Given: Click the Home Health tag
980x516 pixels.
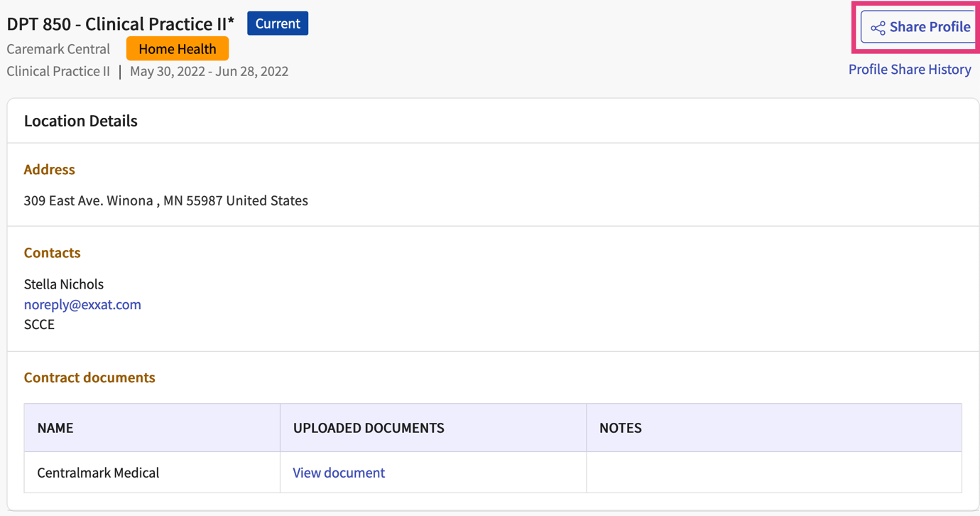Looking at the screenshot, I should 177,48.
